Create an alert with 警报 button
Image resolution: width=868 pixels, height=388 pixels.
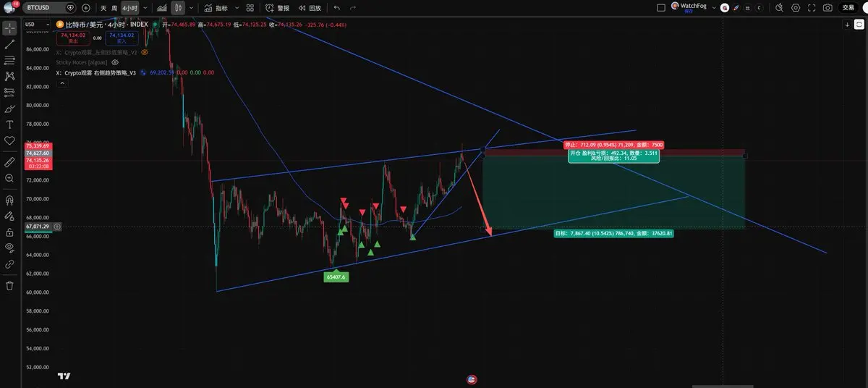pyautogui.click(x=277, y=8)
